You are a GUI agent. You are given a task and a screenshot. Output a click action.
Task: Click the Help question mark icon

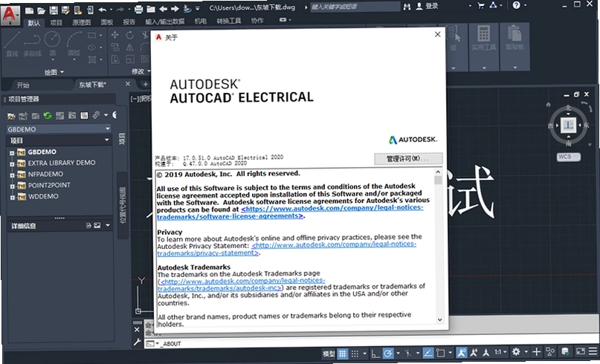[517, 5]
